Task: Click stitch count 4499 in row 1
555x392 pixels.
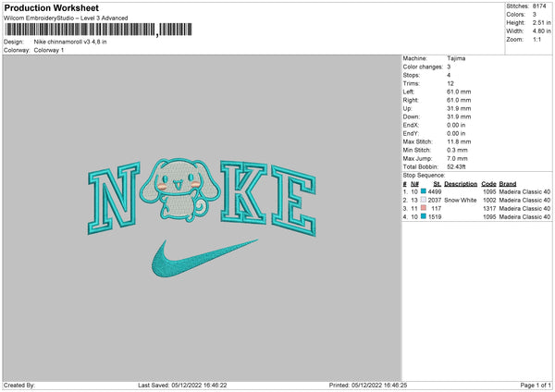Action: (x=435, y=192)
